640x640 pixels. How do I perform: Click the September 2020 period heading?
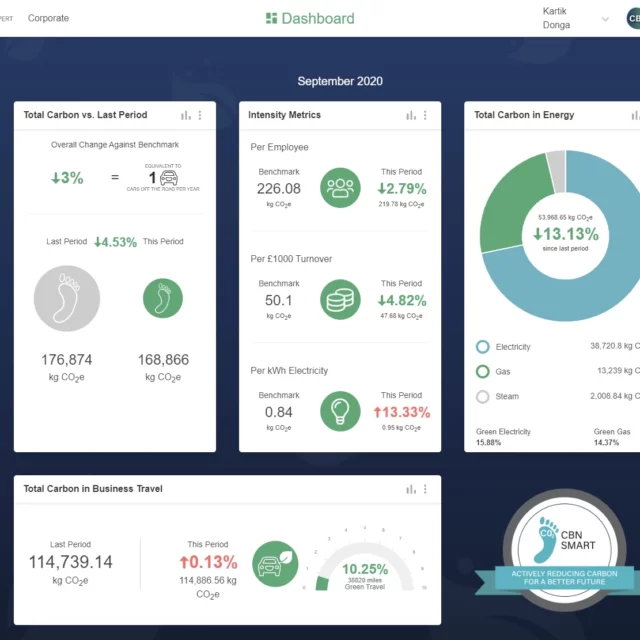click(x=340, y=81)
